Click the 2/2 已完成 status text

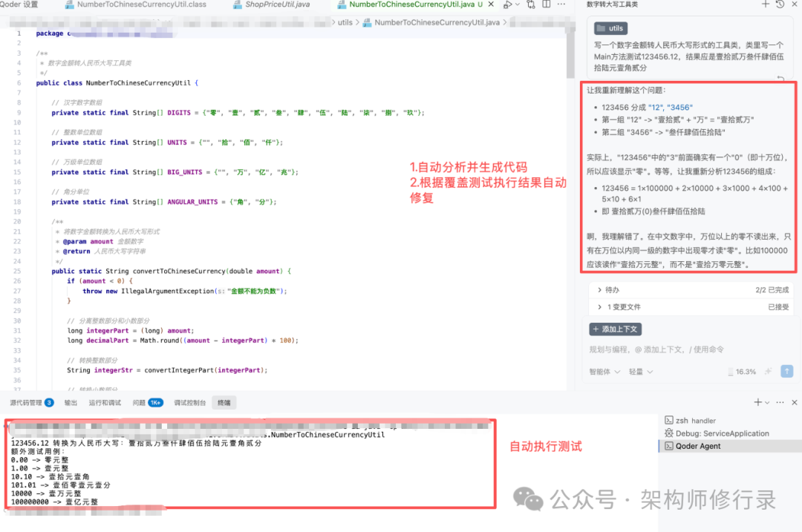pyautogui.click(x=772, y=290)
